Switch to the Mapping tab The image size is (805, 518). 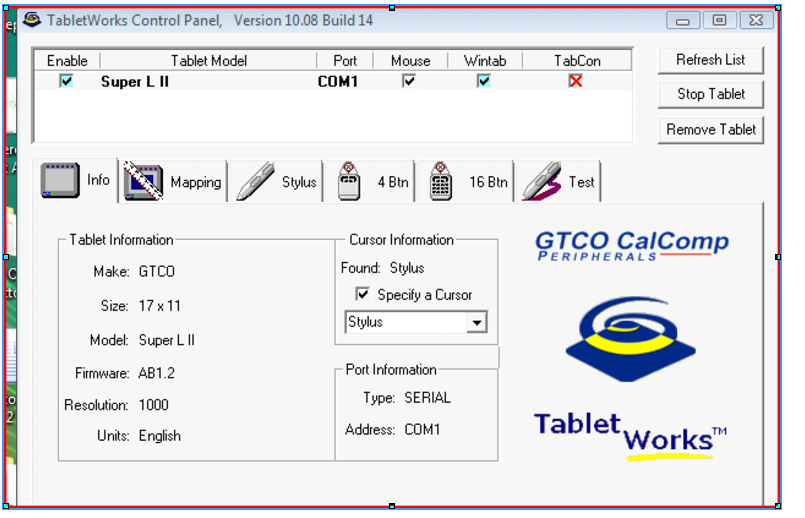tap(195, 182)
